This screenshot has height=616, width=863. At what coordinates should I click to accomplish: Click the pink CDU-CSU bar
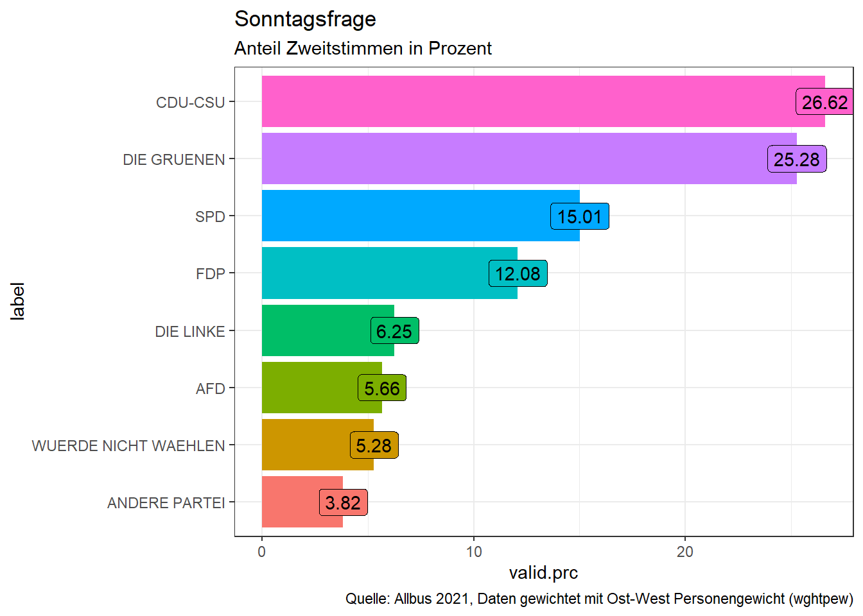click(x=527, y=101)
